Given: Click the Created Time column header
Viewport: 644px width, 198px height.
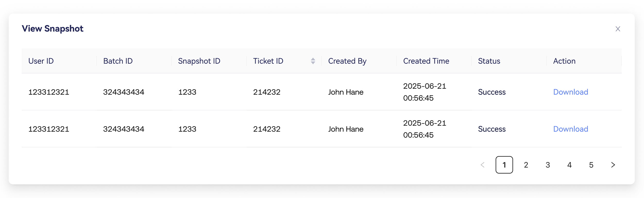Looking at the screenshot, I should tap(426, 61).
